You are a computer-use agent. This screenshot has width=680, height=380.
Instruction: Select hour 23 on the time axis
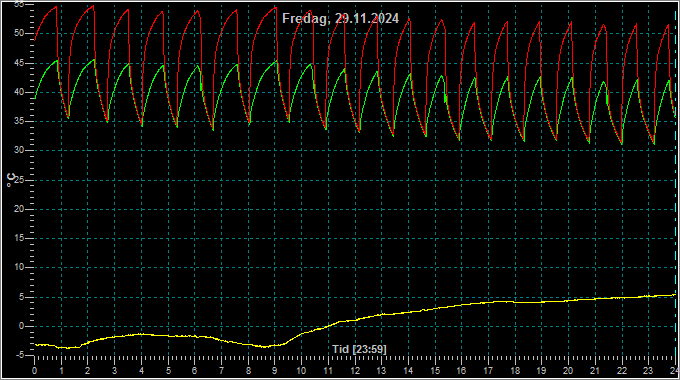coord(648,371)
